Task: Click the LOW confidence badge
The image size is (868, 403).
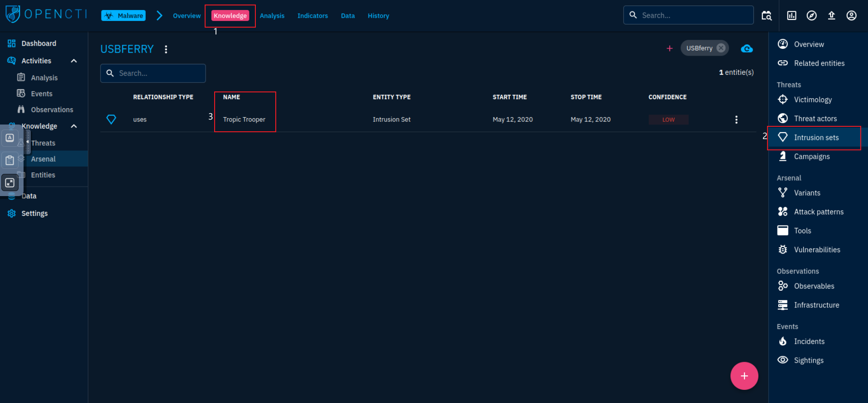Action: (669, 120)
